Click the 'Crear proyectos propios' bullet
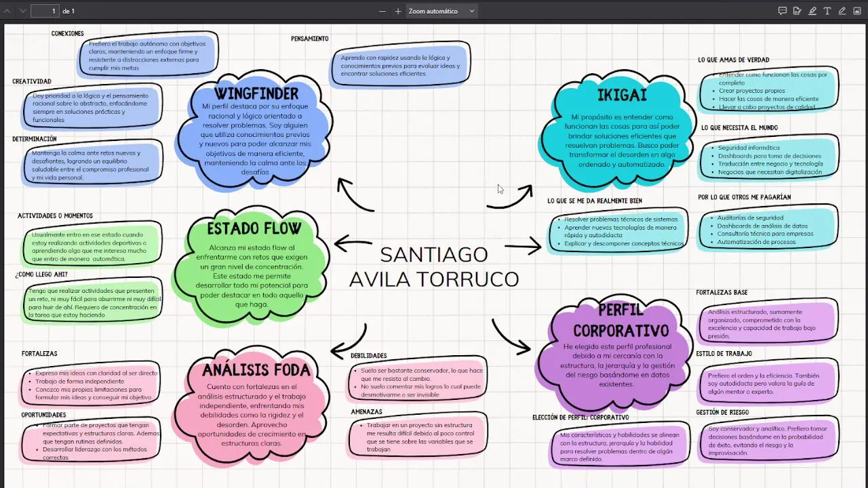 [752, 90]
